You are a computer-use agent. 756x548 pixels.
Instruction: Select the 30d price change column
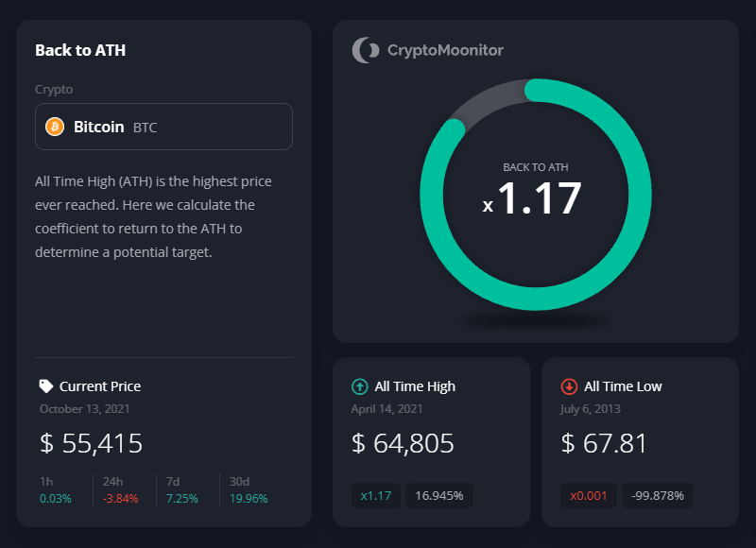(249, 490)
